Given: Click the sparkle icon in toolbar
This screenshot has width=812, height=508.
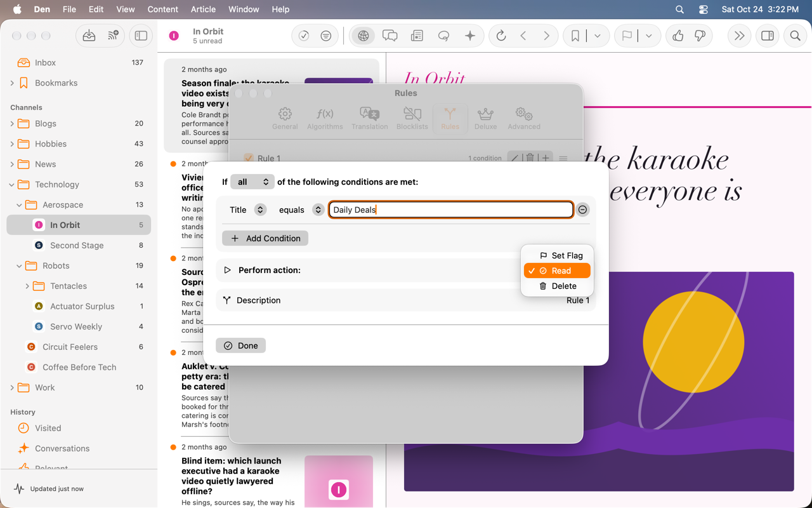Looking at the screenshot, I should [470, 36].
